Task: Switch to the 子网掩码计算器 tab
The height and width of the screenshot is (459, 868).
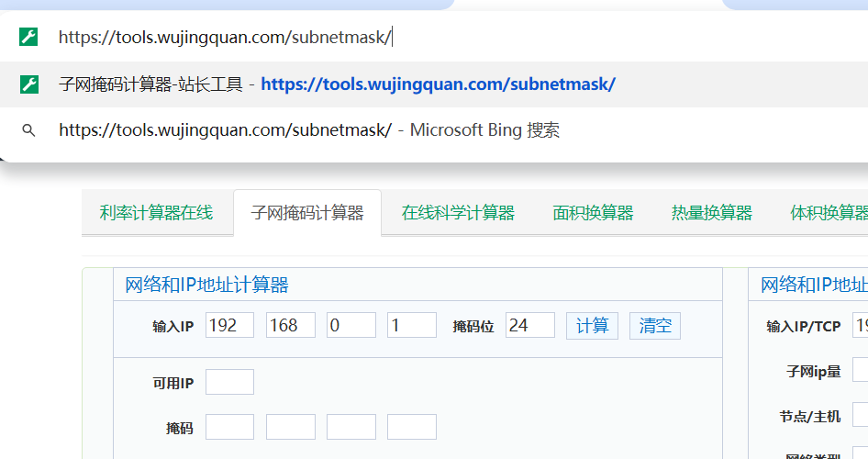Action: click(x=307, y=213)
